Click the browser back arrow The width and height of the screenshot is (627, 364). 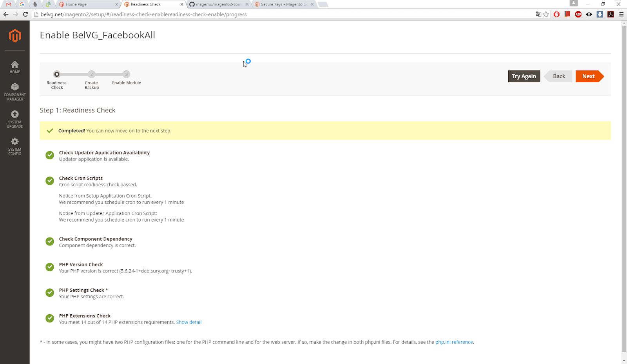[x=6, y=14]
